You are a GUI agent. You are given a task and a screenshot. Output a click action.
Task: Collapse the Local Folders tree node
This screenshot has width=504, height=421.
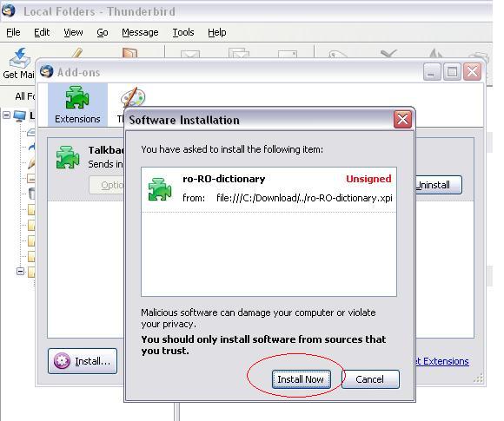tap(6, 115)
